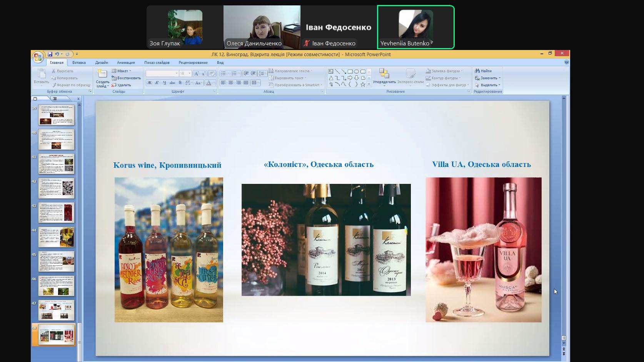Toggle strikethrough (abc) formatting
The width and height of the screenshot is (644, 362).
tap(172, 83)
